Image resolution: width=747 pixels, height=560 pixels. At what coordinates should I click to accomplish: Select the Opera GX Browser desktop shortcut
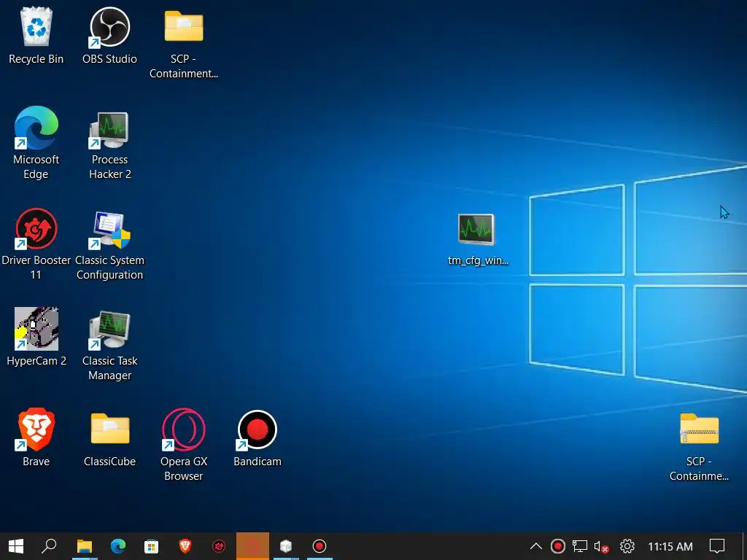coord(183,445)
